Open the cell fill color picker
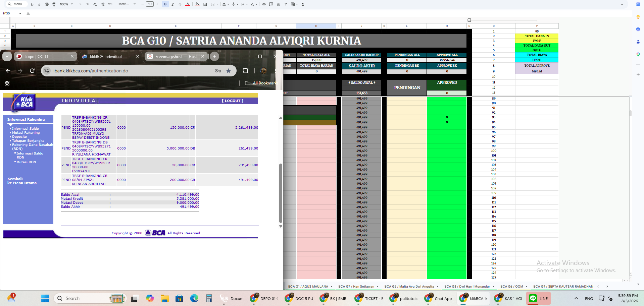The height and width of the screenshot is (306, 644). [197, 4]
